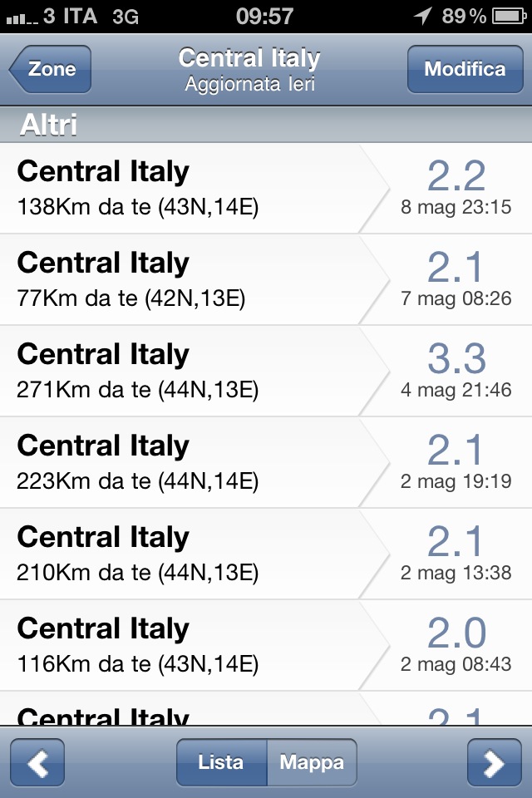Tap the right arrow navigation icon
Viewport: 532px width, 798px height.
494,762
